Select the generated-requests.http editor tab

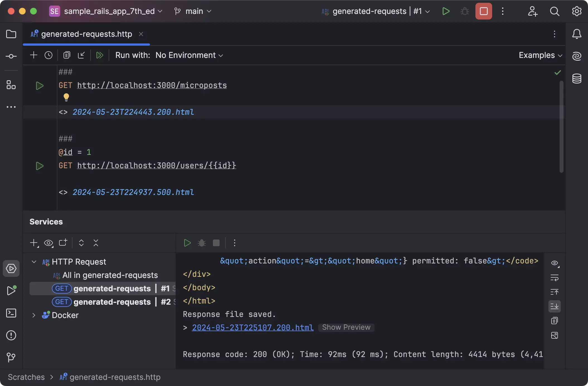pos(86,34)
